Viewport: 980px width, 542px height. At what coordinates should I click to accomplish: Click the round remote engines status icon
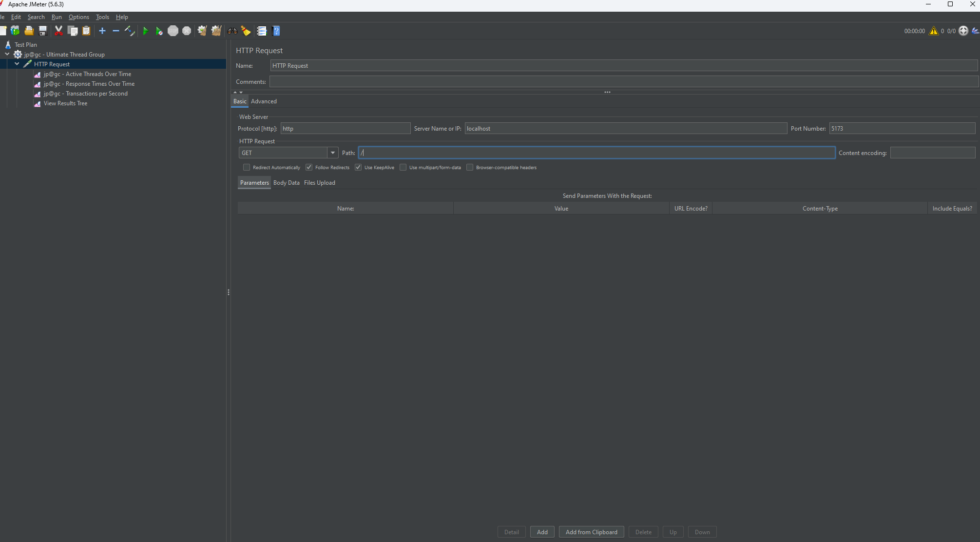[963, 31]
